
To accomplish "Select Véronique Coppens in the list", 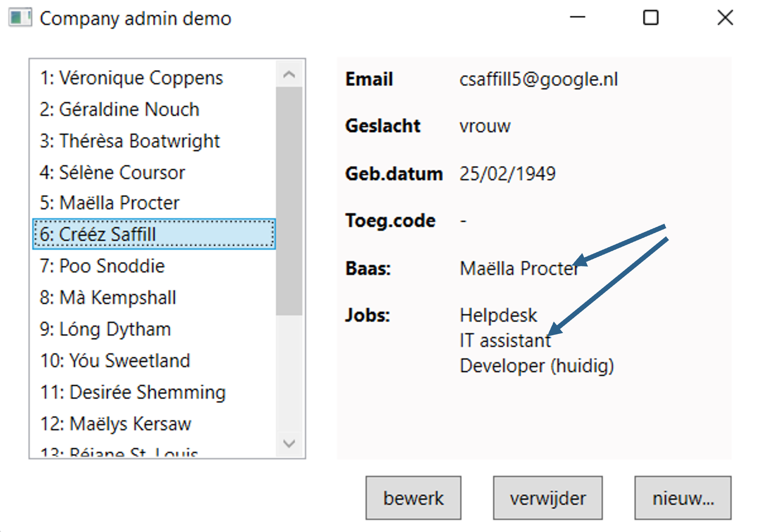I will click(x=131, y=78).
